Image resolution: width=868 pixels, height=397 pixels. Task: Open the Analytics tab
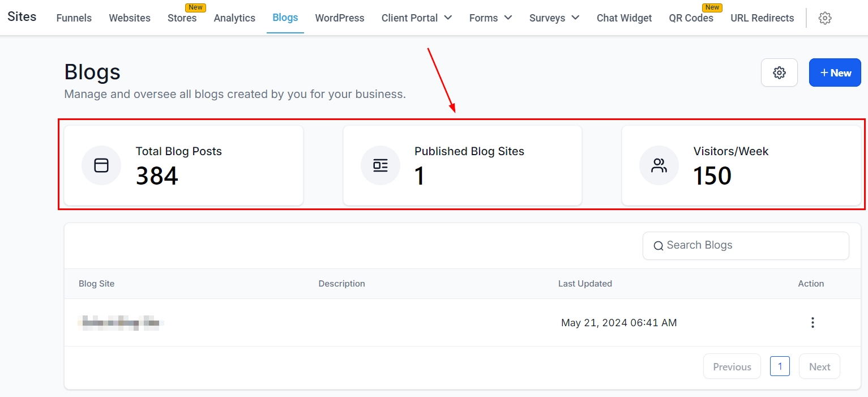click(234, 18)
